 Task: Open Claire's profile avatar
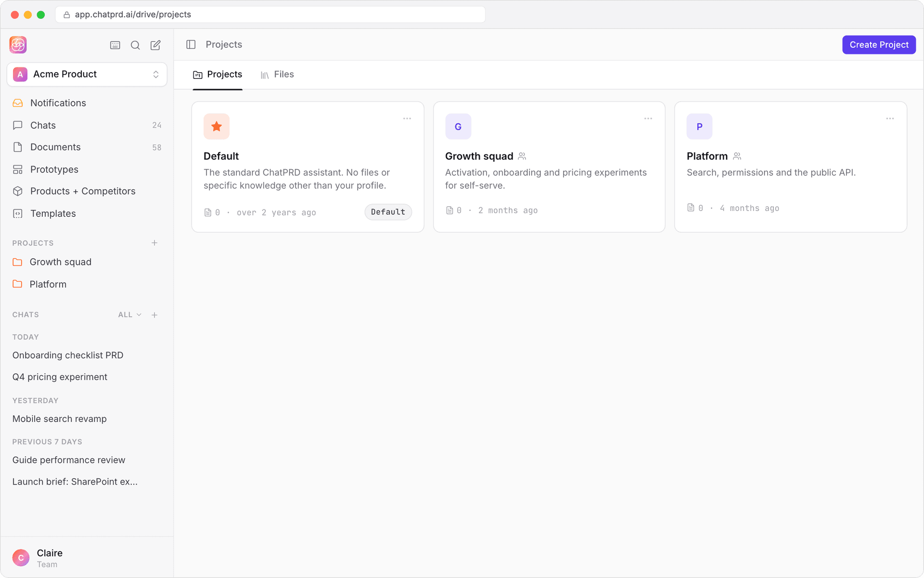click(21, 558)
